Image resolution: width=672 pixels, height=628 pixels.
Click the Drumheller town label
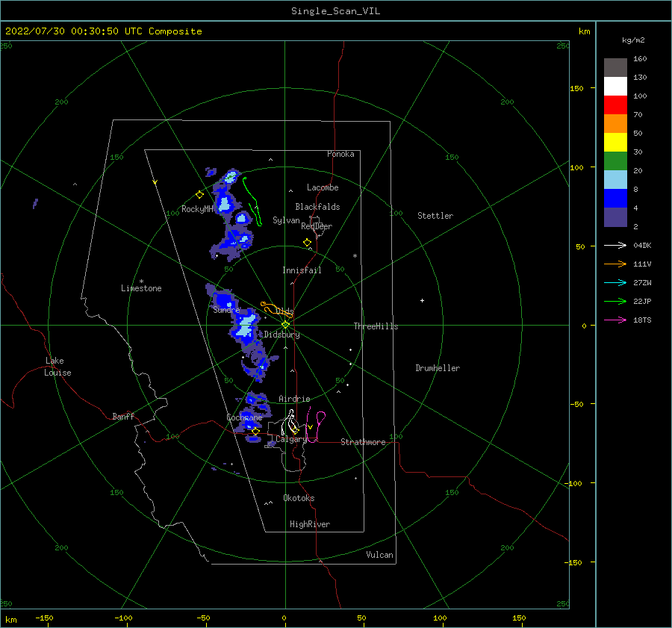pos(438,368)
